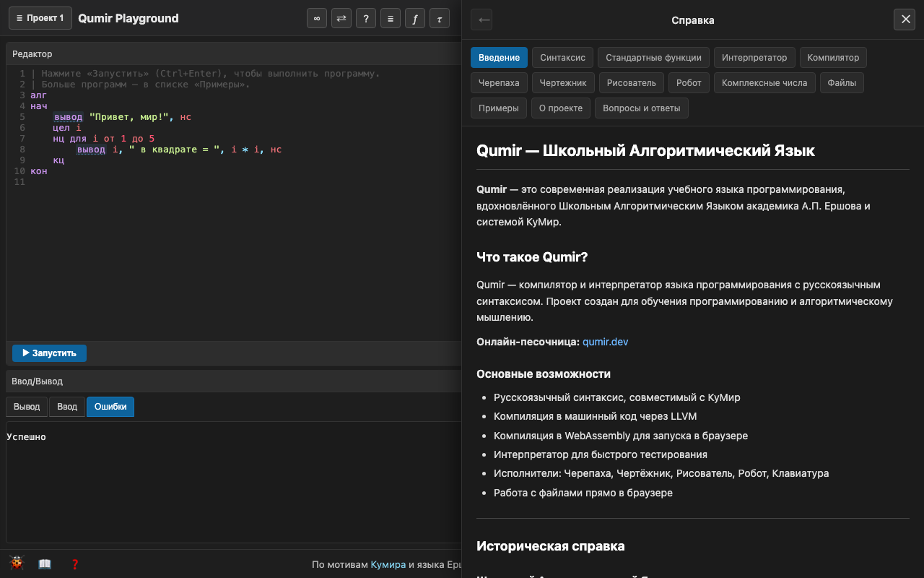Image resolution: width=924 pixels, height=578 pixels.
Task: Switch to the Ввод input tab
Action: [x=67, y=407]
